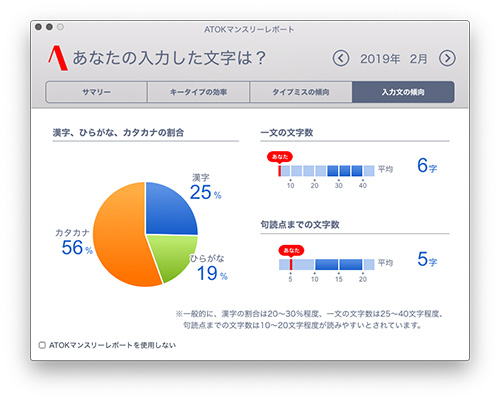Enable ATOKマンスリーレポートを使用しない checkbox
The image size is (500, 401).
(x=42, y=345)
